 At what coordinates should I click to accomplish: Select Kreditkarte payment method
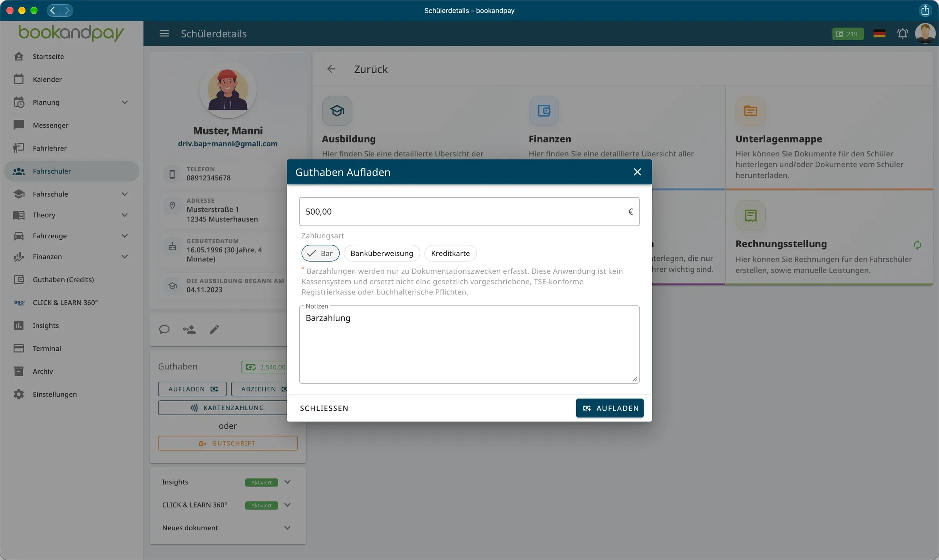450,253
